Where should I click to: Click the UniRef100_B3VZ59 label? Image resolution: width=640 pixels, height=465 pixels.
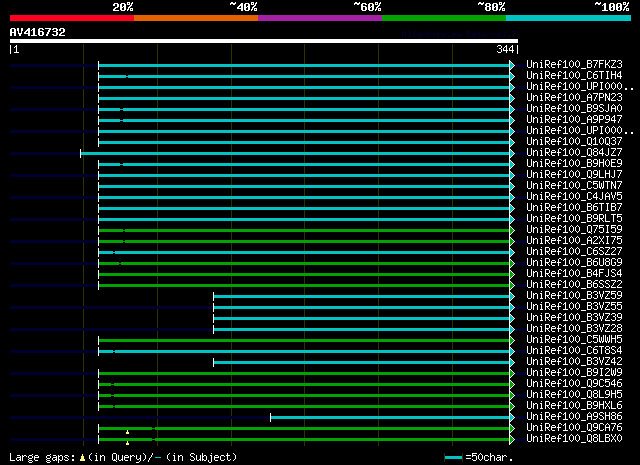click(574, 296)
